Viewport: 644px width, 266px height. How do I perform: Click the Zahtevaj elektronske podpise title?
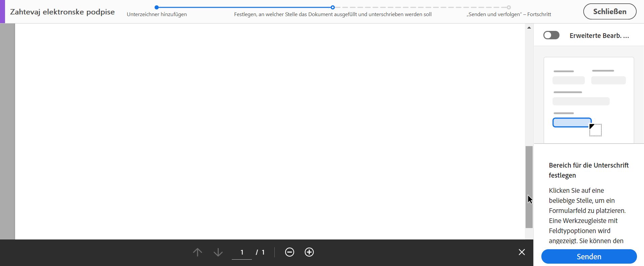tap(62, 12)
